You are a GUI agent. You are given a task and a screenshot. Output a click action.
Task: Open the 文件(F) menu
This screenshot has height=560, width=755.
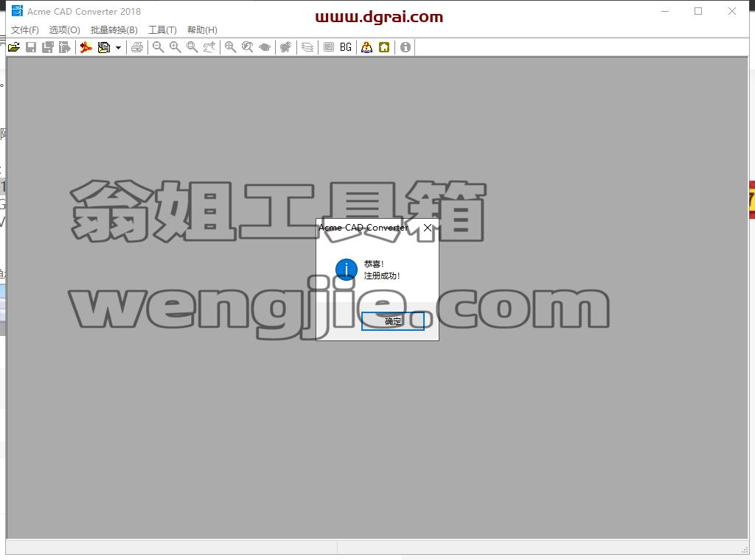25,30
